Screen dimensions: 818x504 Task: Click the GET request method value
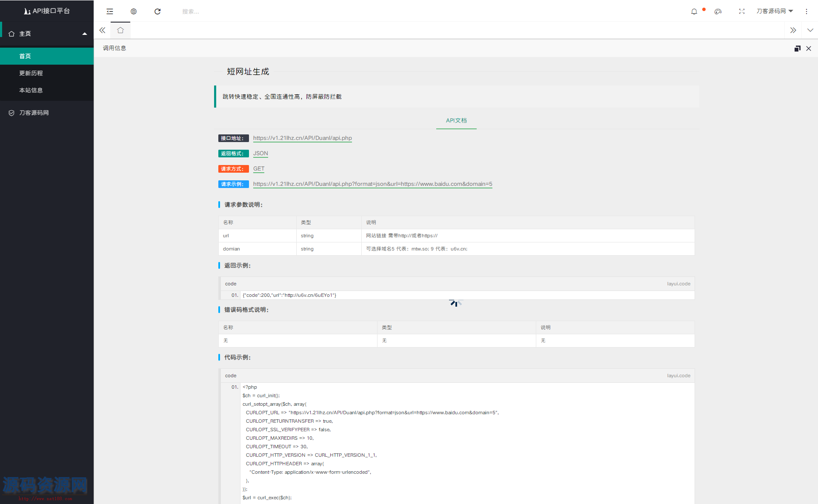(x=259, y=168)
